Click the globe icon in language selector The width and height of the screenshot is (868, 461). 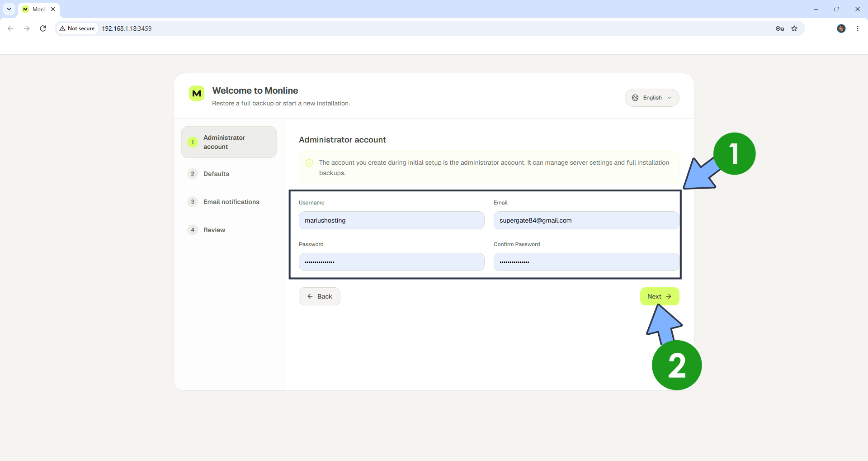[x=635, y=98]
